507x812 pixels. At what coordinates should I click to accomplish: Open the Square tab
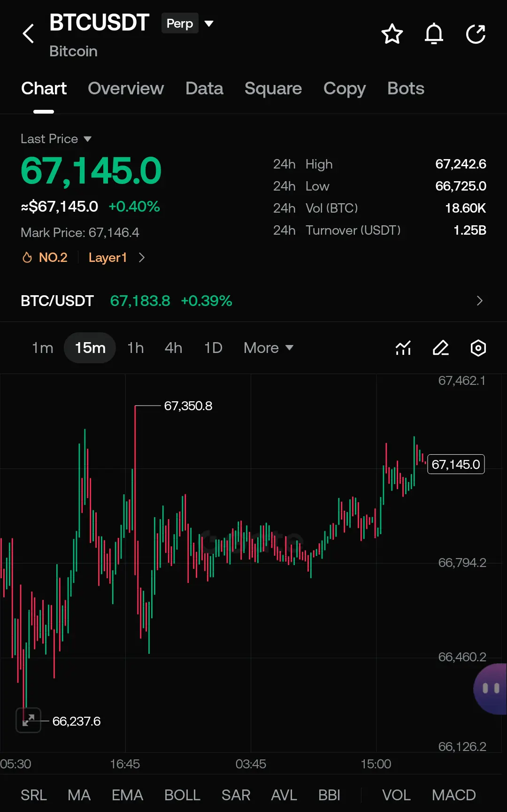tap(273, 88)
